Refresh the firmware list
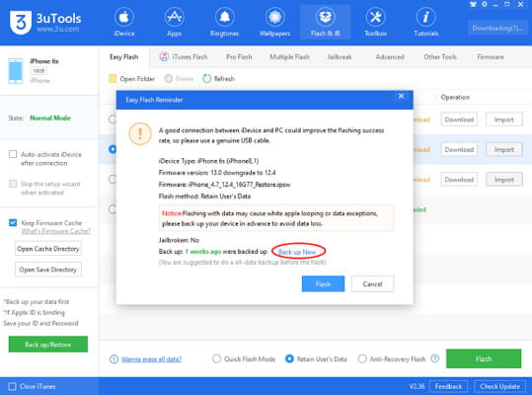This screenshot has width=532, height=395. click(218, 79)
